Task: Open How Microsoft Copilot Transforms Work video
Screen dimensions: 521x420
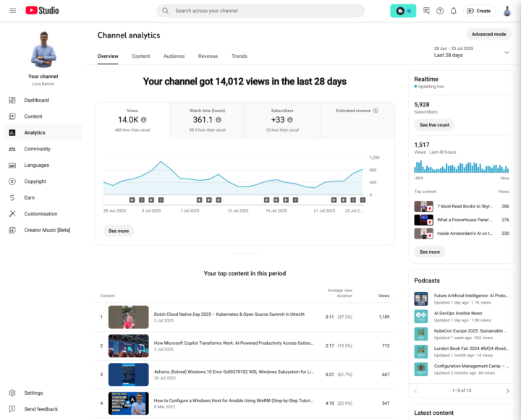Action: tap(234, 343)
